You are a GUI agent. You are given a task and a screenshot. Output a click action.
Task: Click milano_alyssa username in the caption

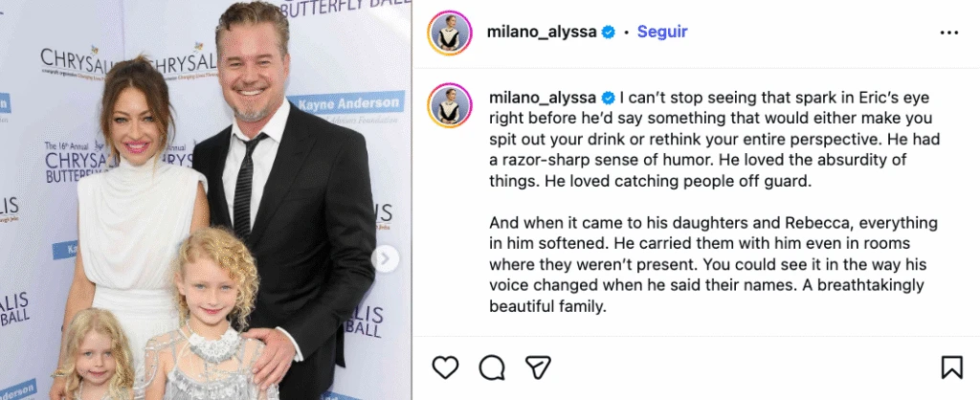tap(543, 98)
